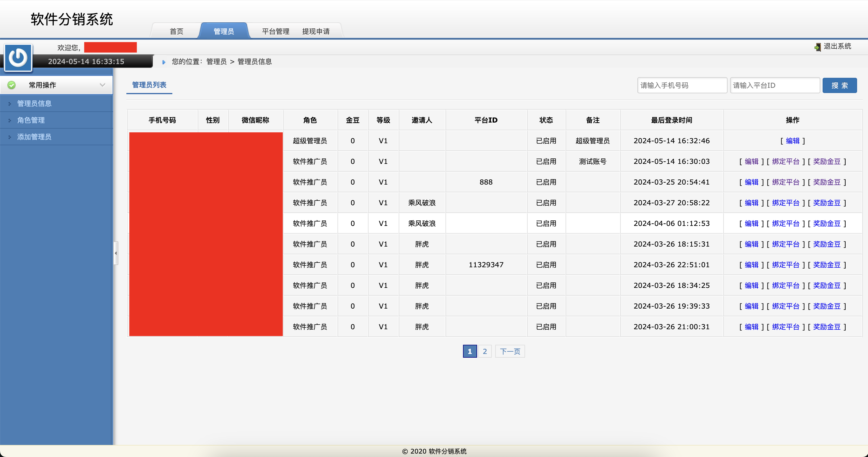Collapse the sidebar with the splitter arrow
Viewport: 868px width, 457px height.
point(116,253)
